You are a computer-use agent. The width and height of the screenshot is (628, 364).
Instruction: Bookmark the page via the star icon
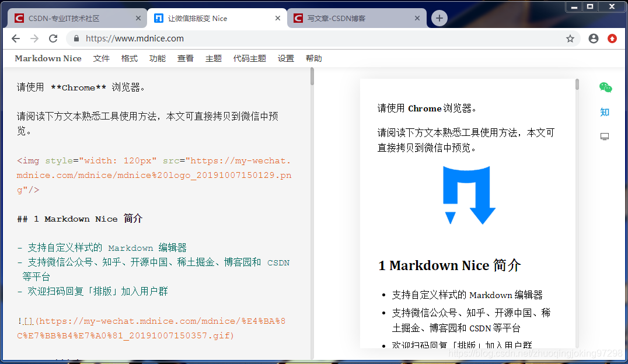tap(570, 38)
